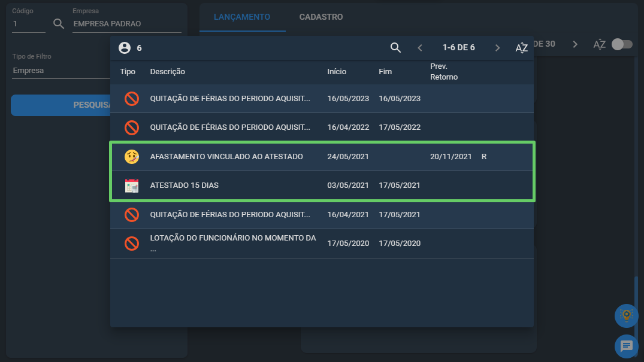This screenshot has width=644, height=362.
Task: Go to previous page in popup pager
Action: pos(420,48)
